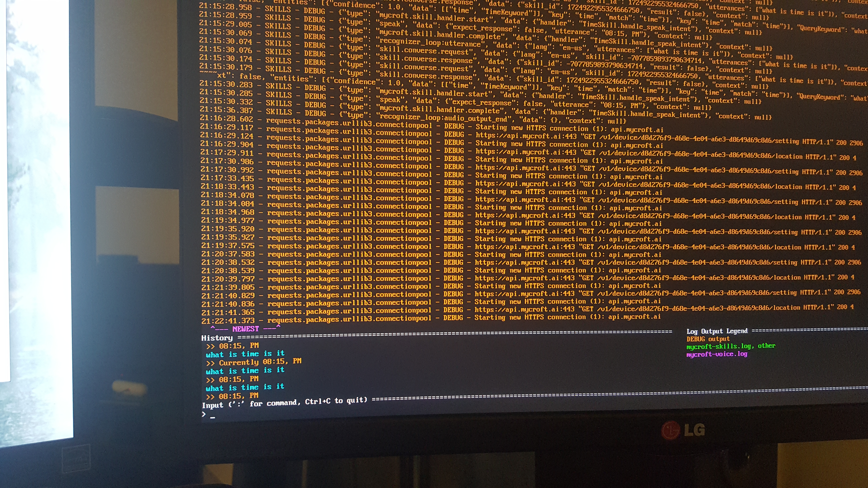
Task: Click the log timestamp 21:16:28.602
Action: click(226, 118)
